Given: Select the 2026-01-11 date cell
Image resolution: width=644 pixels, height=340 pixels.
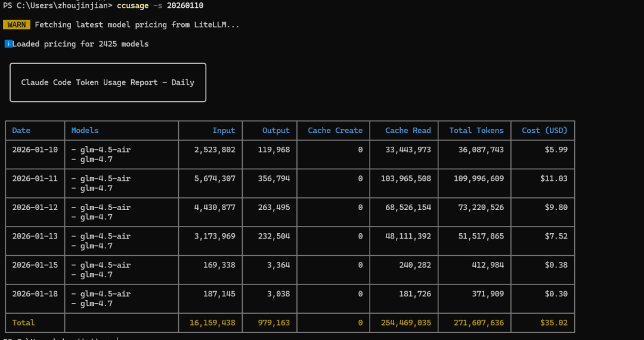Looking at the screenshot, I should [35, 178].
